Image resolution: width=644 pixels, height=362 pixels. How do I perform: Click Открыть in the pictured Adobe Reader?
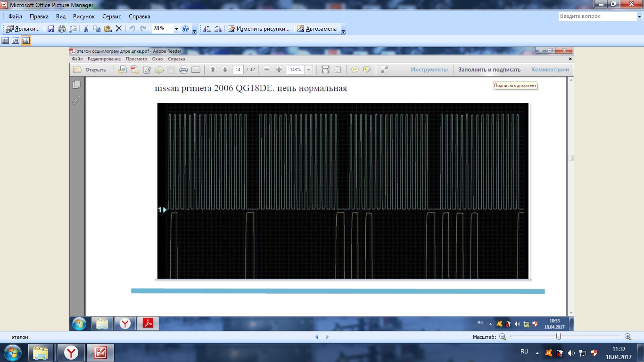91,70
